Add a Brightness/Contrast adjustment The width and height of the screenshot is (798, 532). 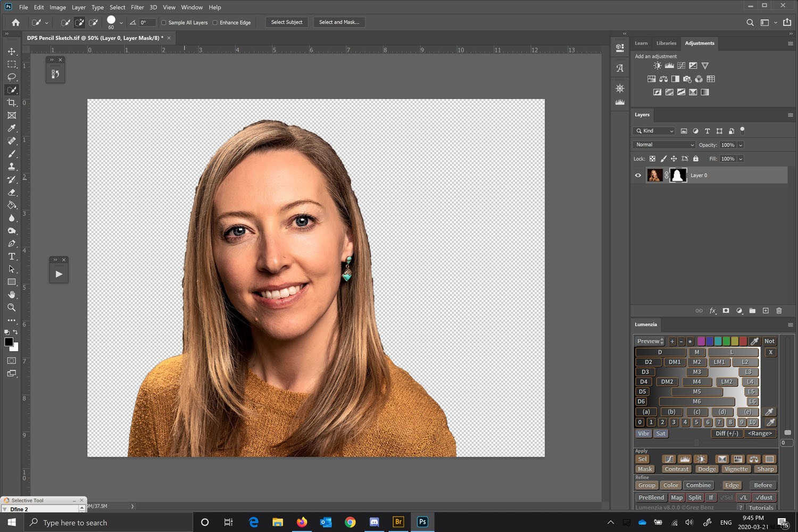pos(656,65)
